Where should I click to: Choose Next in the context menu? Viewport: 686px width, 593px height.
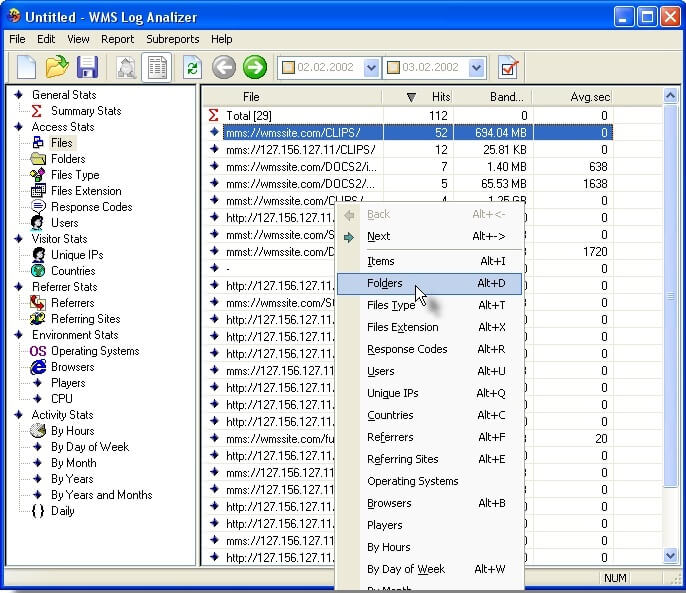click(429, 236)
